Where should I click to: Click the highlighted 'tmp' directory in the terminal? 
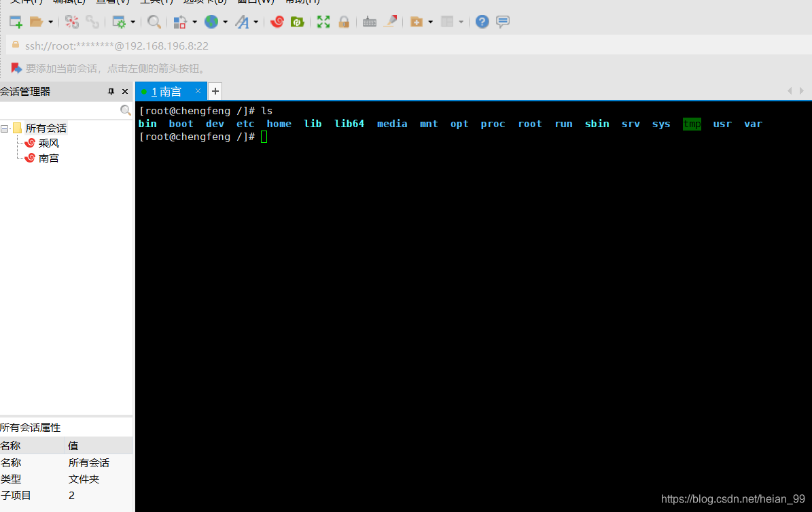692,124
